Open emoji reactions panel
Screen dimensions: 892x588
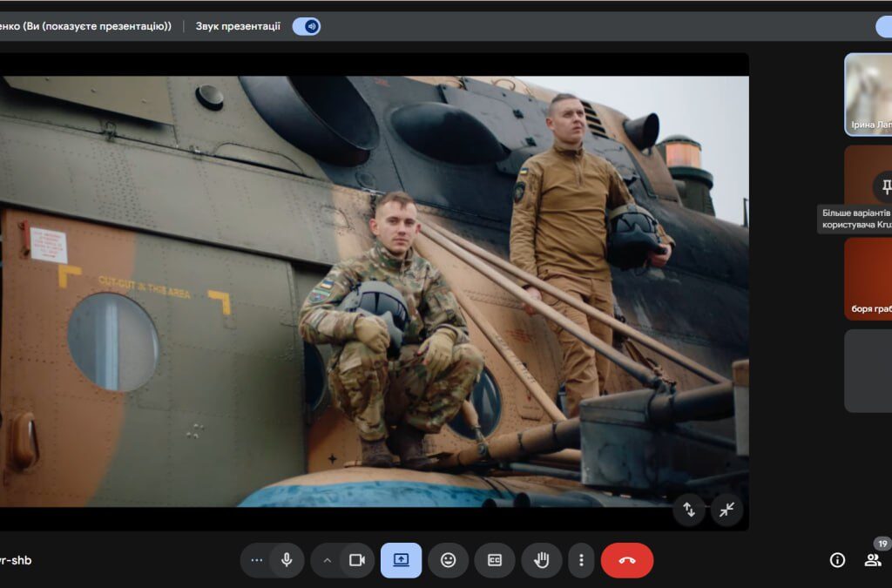448,560
